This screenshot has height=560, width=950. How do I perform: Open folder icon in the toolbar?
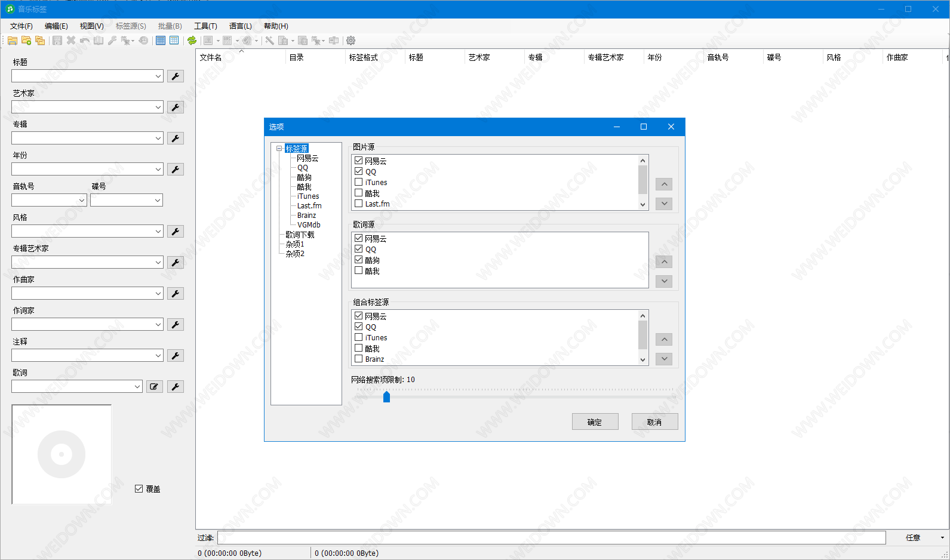(x=12, y=41)
